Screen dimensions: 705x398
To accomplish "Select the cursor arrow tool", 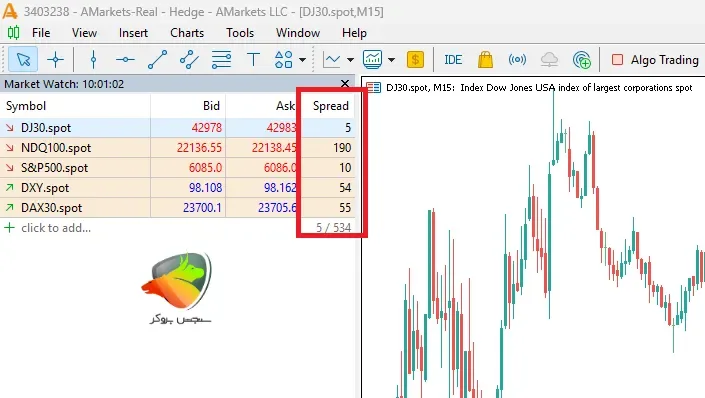I will coord(23,59).
